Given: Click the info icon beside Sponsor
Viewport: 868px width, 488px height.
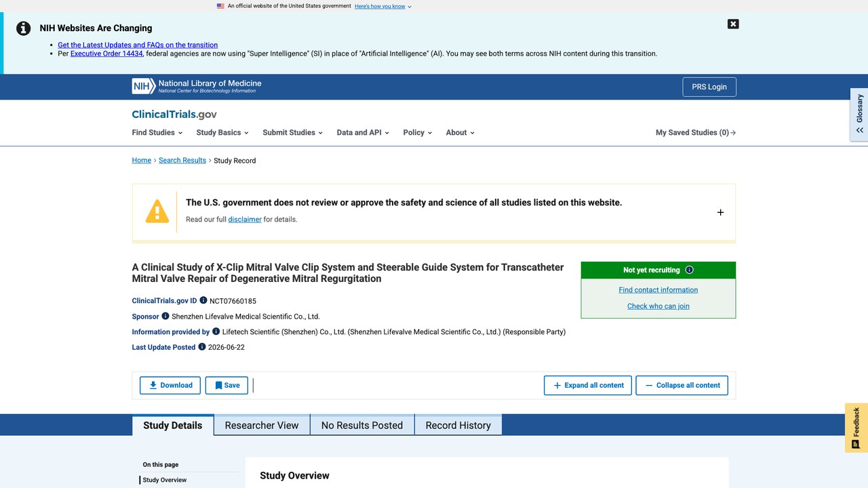Looking at the screenshot, I should (165, 316).
